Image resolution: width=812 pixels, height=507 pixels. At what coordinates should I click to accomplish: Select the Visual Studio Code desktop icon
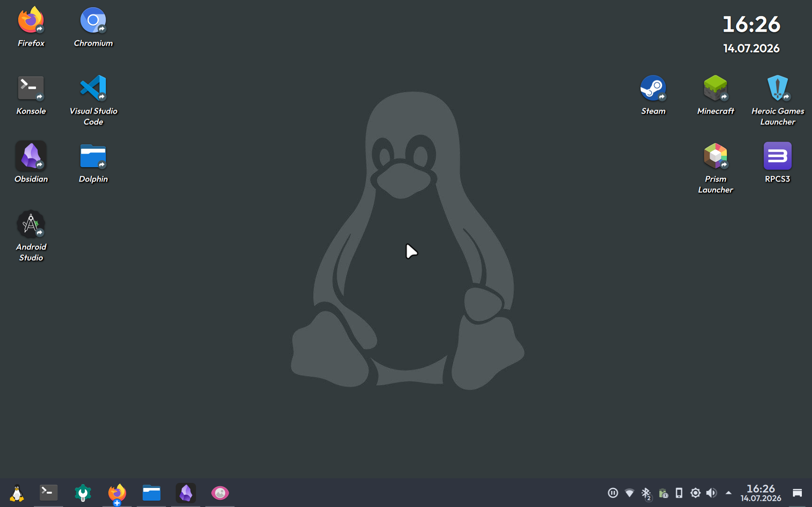(x=93, y=100)
